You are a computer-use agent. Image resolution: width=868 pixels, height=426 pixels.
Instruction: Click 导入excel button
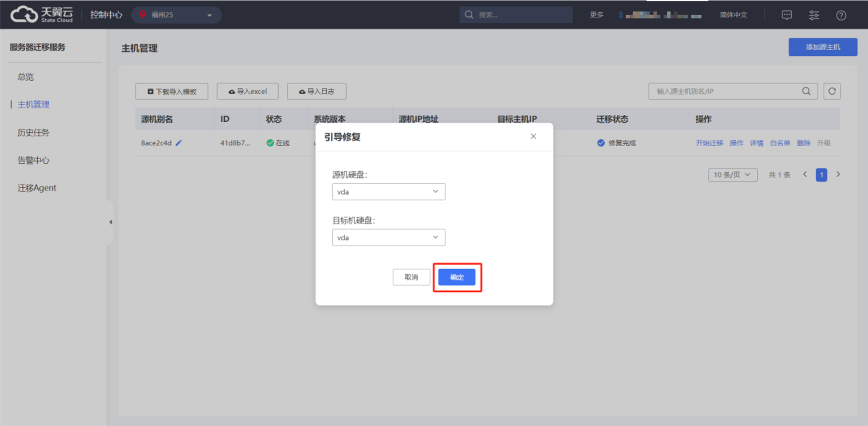(x=248, y=91)
